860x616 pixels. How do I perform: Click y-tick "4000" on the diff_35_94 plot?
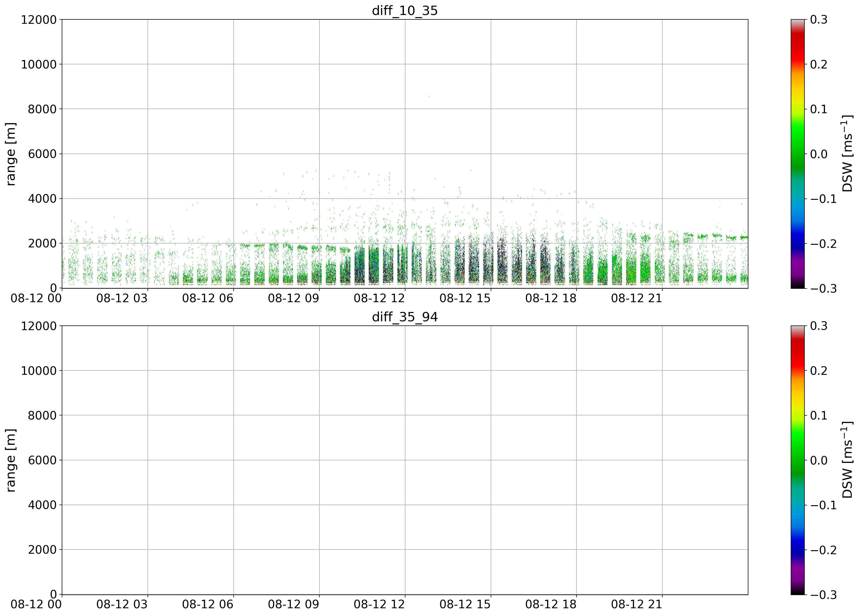click(x=42, y=505)
